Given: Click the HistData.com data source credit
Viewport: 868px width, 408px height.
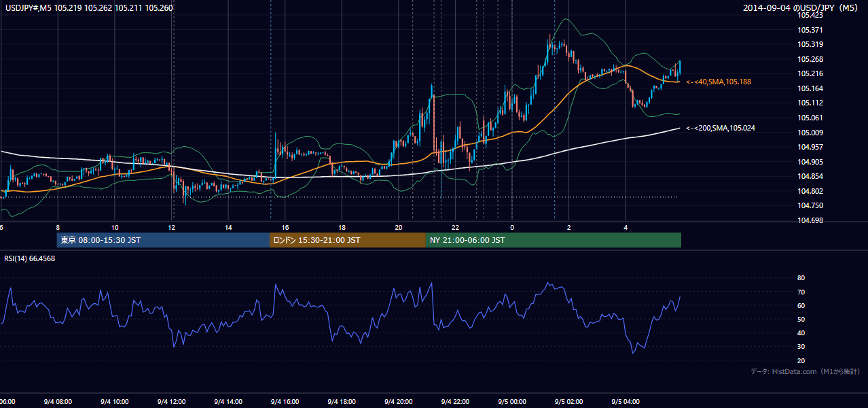Looking at the screenshot, I should point(805,371).
